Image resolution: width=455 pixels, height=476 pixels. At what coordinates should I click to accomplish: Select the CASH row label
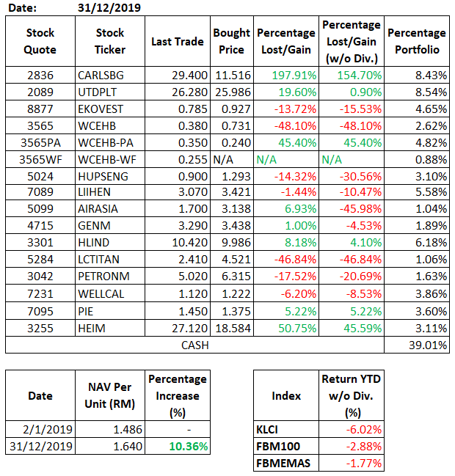click(x=194, y=345)
